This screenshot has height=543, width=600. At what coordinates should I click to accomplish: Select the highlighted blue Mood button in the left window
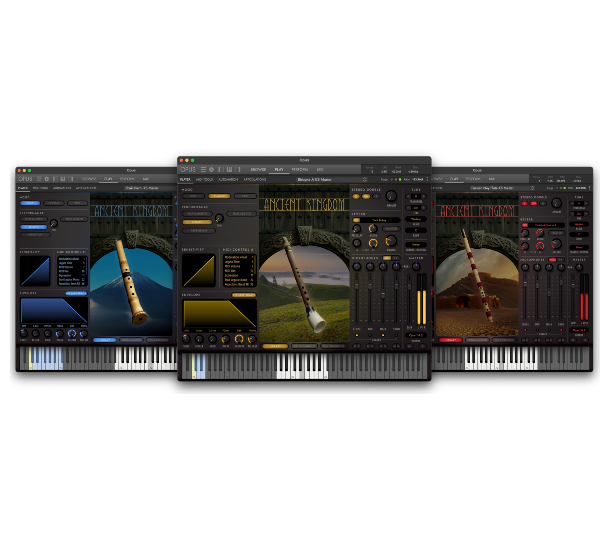(x=30, y=203)
